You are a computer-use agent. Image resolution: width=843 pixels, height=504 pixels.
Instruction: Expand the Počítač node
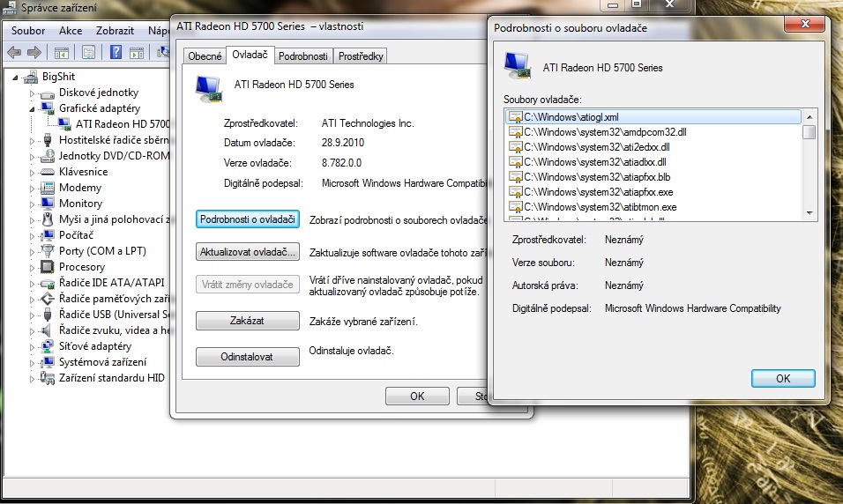[x=32, y=236]
